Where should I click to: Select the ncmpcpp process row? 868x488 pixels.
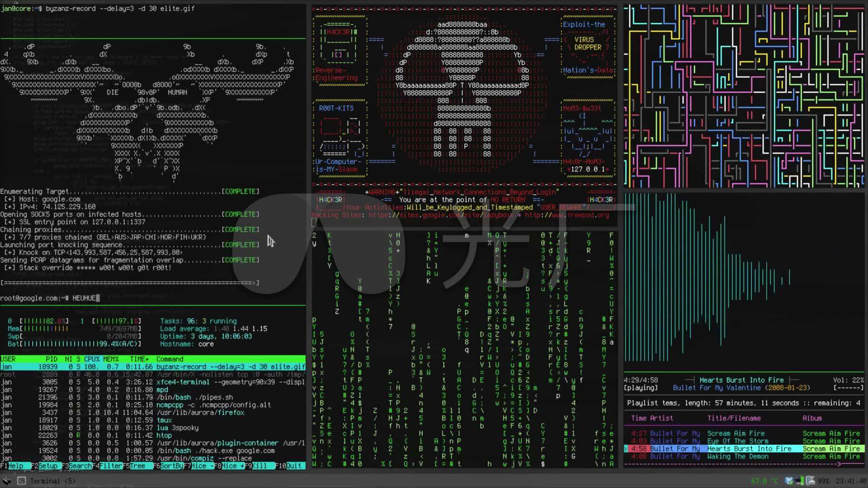(153, 405)
